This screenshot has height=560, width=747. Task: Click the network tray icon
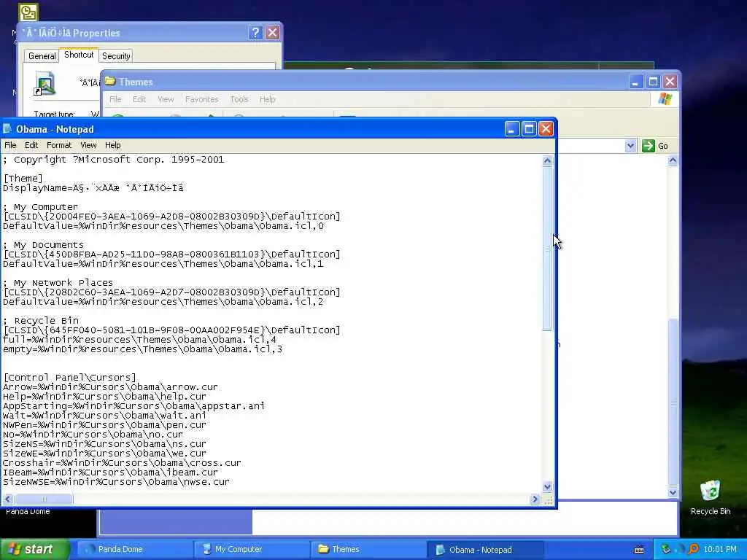[667, 549]
